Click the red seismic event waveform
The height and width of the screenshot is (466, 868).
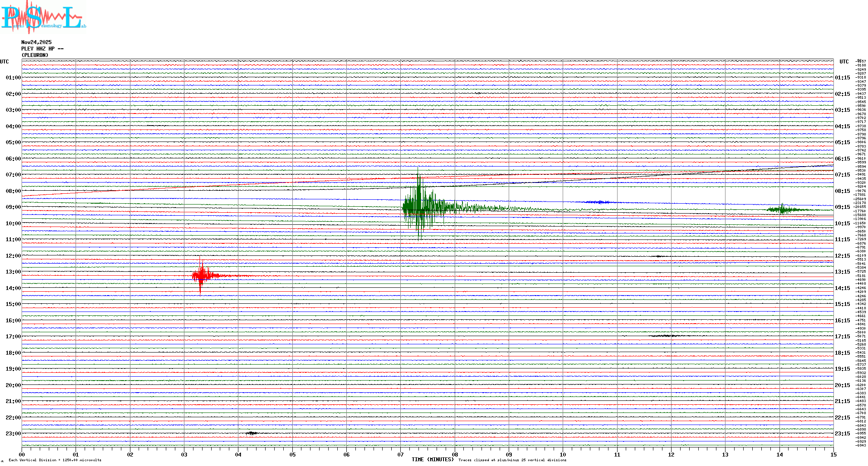tap(201, 275)
